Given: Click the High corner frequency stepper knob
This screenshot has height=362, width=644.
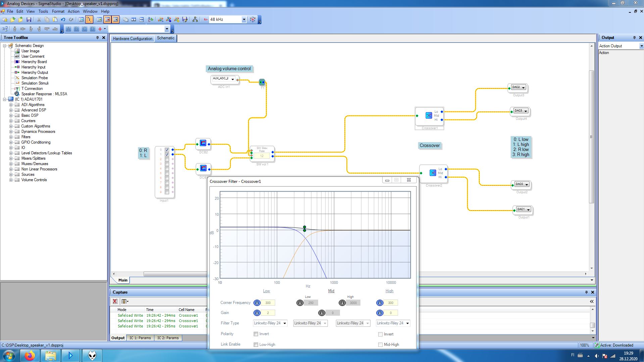Looking at the screenshot, I should 380,303.
